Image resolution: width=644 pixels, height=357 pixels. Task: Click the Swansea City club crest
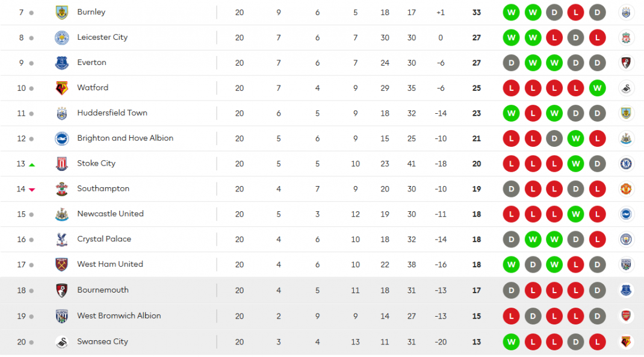(61, 342)
